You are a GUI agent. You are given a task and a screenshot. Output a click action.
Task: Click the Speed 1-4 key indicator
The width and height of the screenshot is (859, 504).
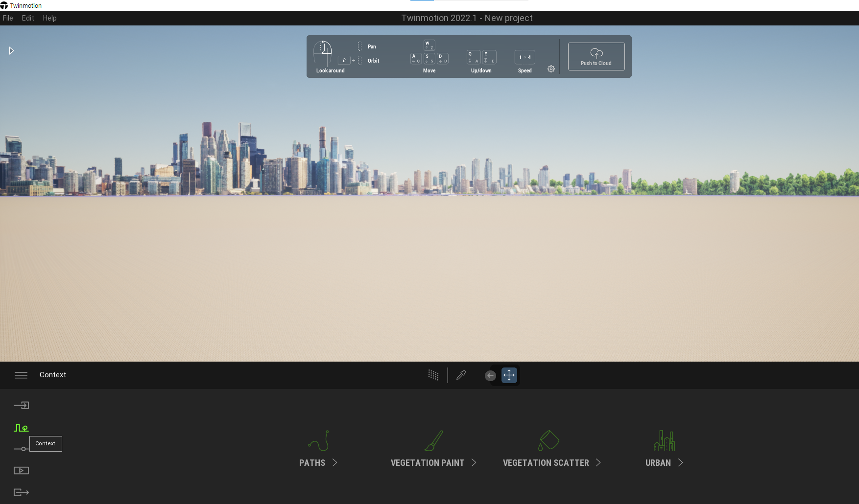point(525,57)
